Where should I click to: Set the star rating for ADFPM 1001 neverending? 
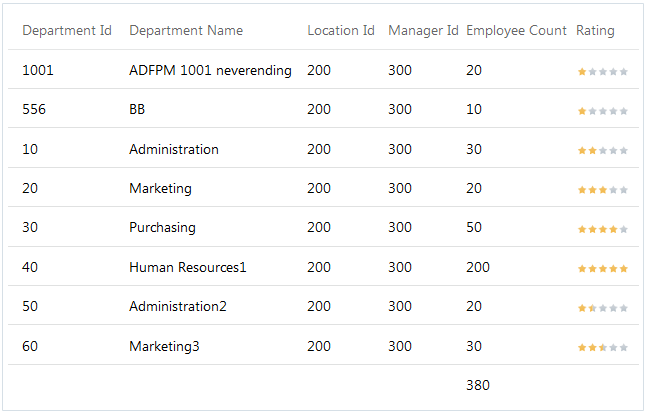(x=603, y=72)
